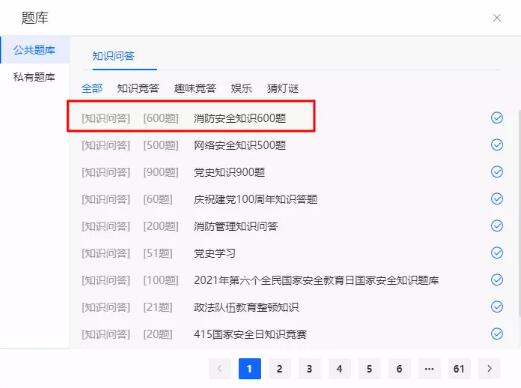Jump to last page 61
This screenshot has height=388, width=521.
point(459,369)
